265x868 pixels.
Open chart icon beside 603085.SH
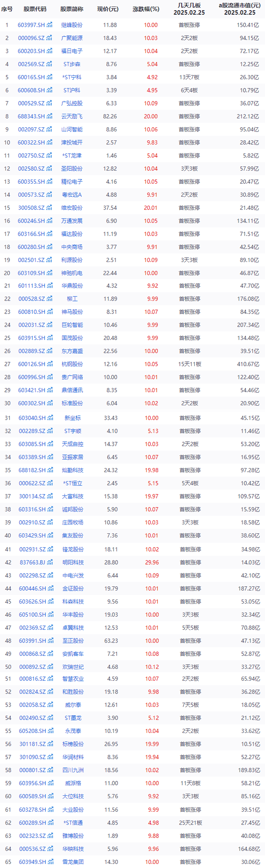tap(50, 444)
